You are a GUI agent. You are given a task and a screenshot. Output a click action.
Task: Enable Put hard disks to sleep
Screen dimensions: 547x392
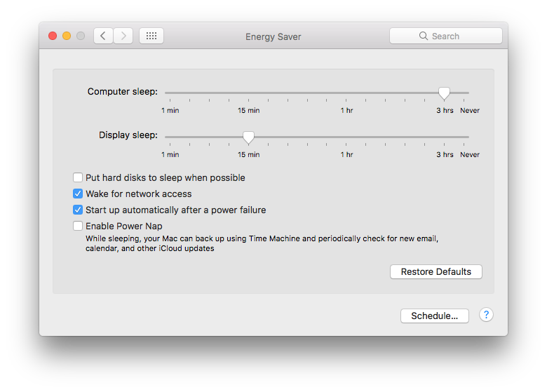coord(78,178)
